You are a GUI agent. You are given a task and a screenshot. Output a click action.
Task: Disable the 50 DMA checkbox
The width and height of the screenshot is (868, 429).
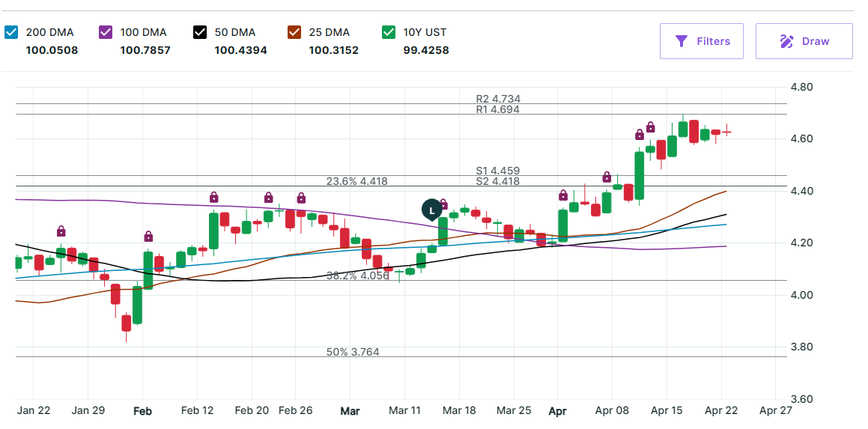(x=200, y=33)
